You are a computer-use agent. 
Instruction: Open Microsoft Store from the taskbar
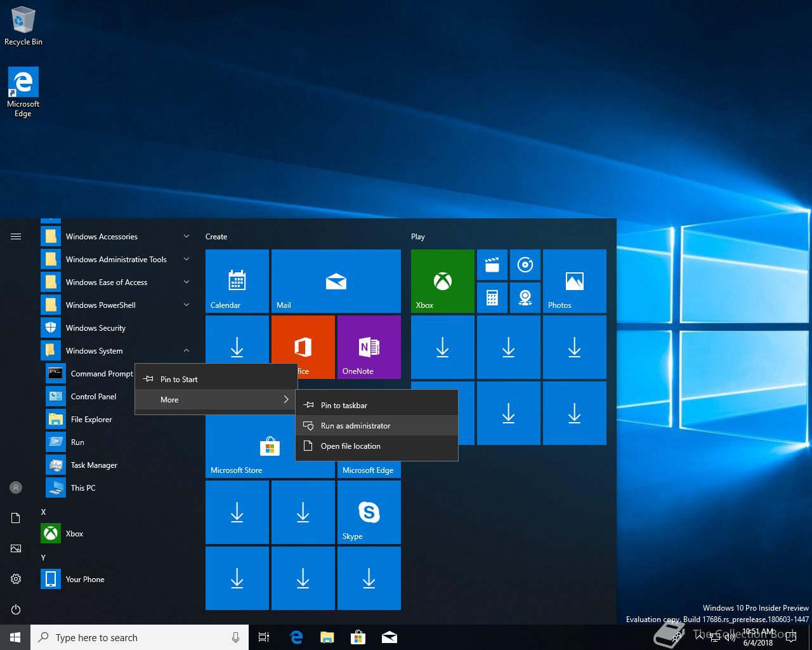coord(358,637)
